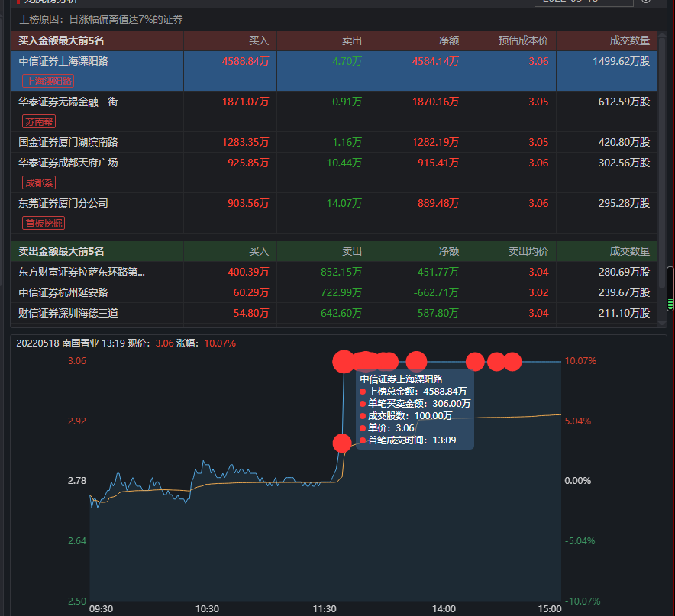
Task: Click the 苏南帮 tag label
Action: 39,122
